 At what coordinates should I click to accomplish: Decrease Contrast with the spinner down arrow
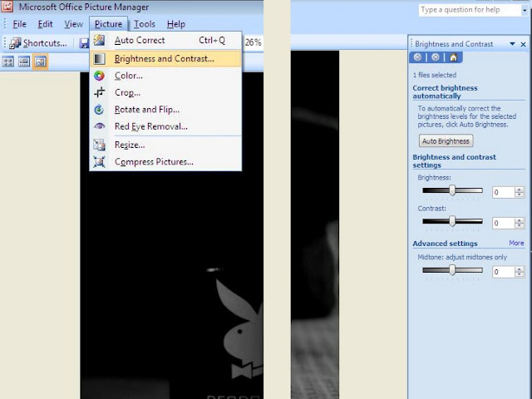tap(519, 225)
